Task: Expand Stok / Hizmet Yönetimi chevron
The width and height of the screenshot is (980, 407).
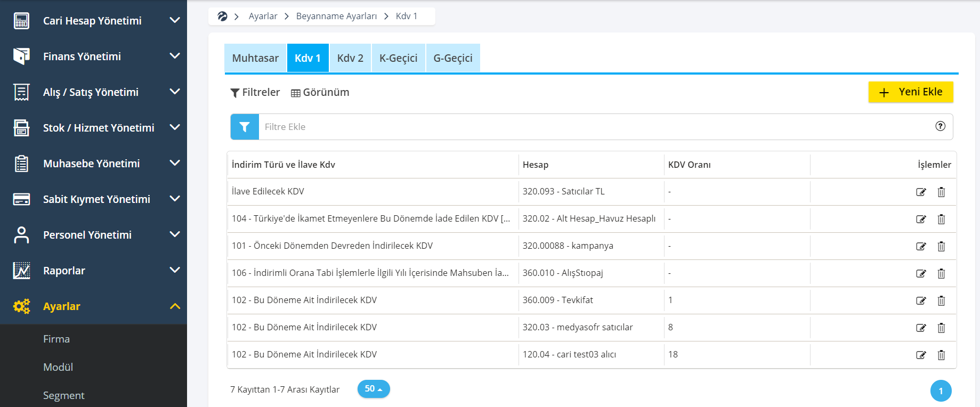Action: tap(174, 127)
